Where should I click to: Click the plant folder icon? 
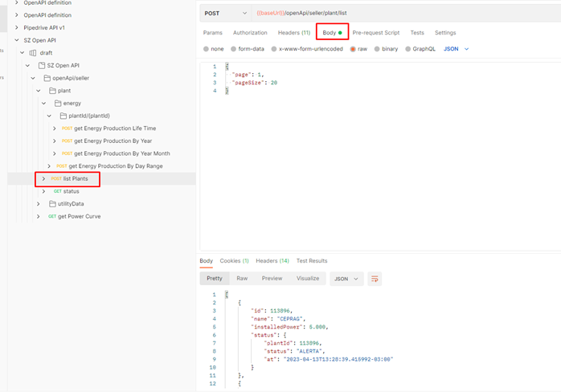[x=51, y=91]
